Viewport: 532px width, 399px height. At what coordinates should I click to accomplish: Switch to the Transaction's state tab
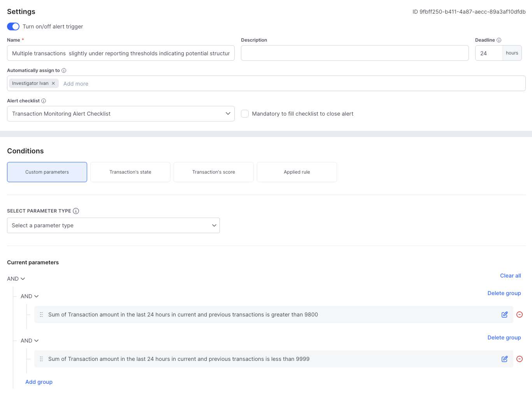[x=130, y=172]
